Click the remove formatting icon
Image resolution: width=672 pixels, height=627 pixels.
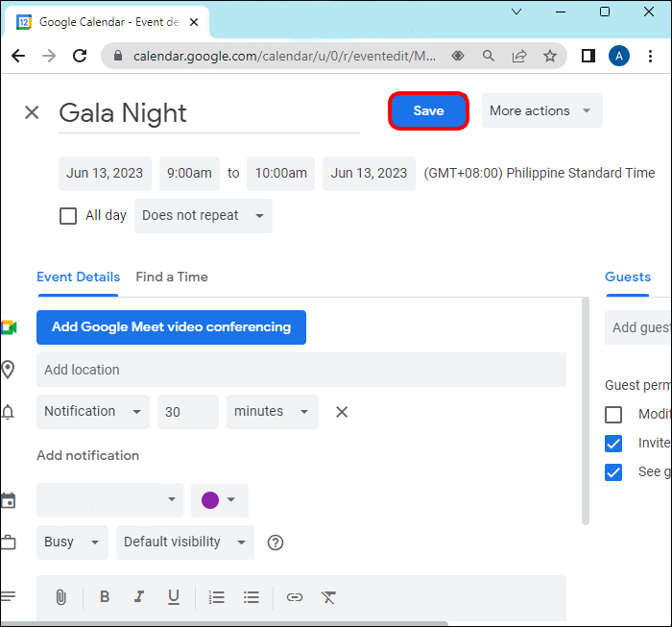pyautogui.click(x=328, y=597)
